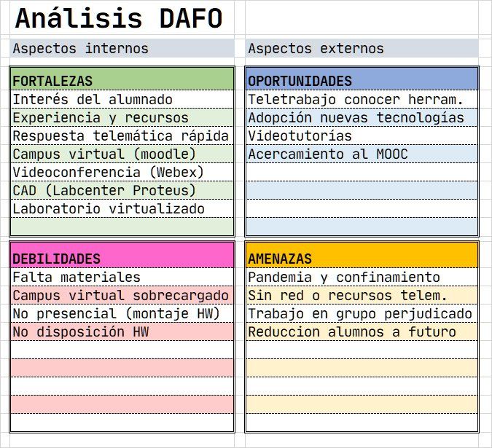
Task: Select the Campus virtual (moodle) row
Action: pos(122,154)
